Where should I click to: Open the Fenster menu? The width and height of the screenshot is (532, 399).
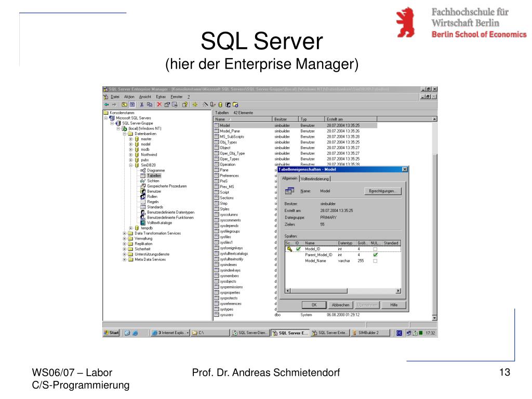click(x=177, y=97)
